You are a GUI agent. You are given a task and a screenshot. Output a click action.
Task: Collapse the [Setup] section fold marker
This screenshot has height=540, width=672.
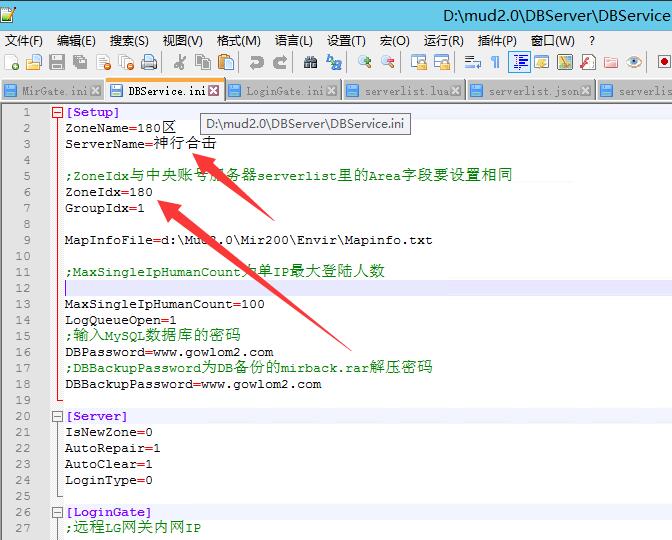tap(56, 112)
